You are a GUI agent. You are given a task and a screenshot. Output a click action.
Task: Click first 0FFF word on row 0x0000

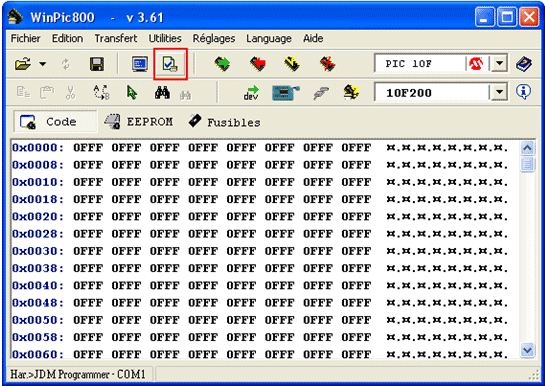point(88,148)
